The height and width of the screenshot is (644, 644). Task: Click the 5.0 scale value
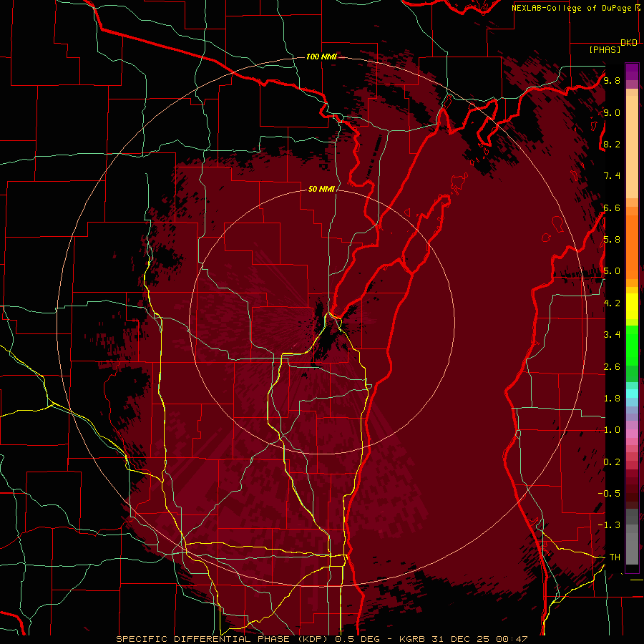(612, 271)
